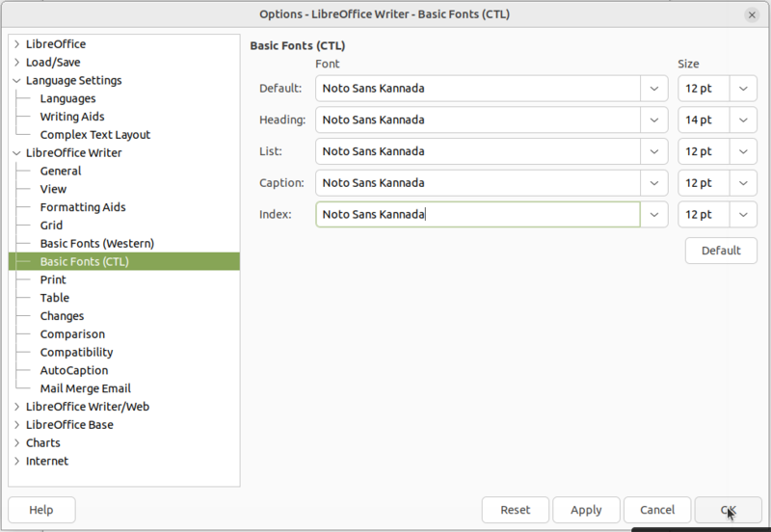Click the Default button to restore fonts
This screenshot has width=771, height=532.
721,251
